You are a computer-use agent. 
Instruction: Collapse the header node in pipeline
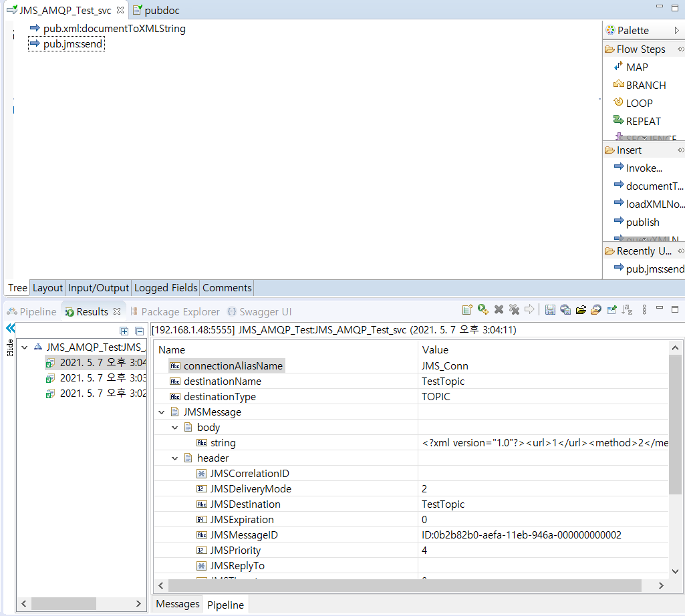tap(175, 458)
